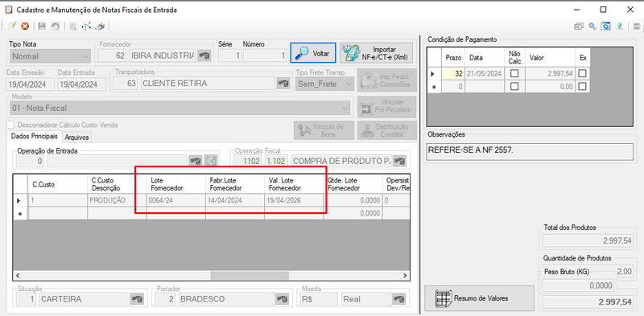Click the grid horizontal scrollbar thumb

coord(250,275)
